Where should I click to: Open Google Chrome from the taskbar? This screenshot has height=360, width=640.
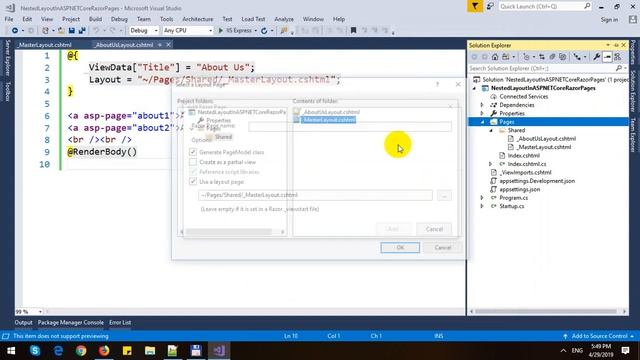tap(81, 351)
